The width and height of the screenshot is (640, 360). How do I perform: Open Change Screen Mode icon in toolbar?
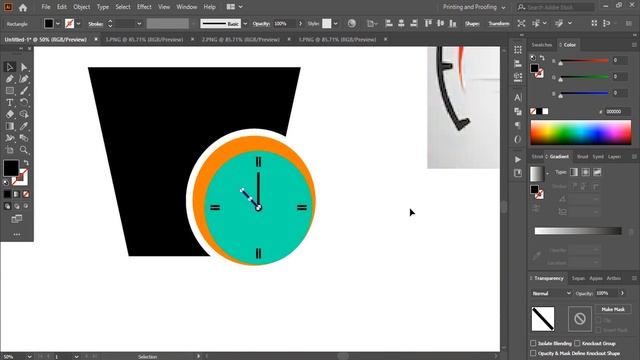click(17, 219)
